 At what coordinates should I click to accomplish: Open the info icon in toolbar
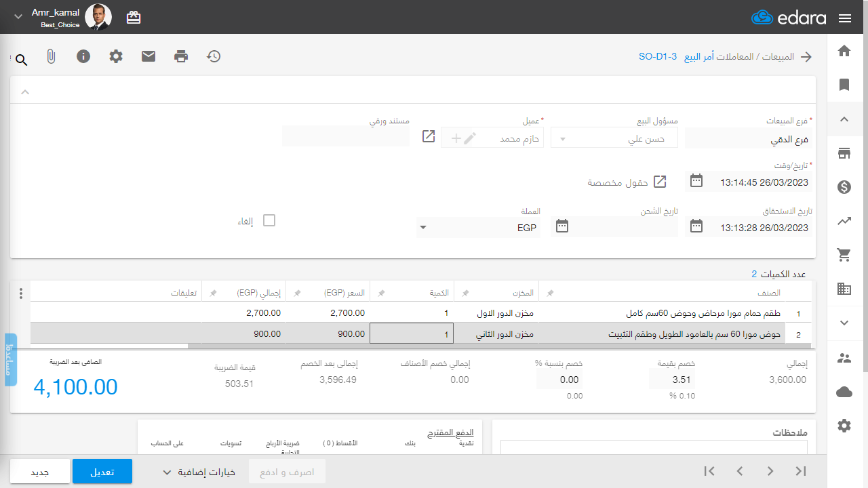(x=83, y=57)
